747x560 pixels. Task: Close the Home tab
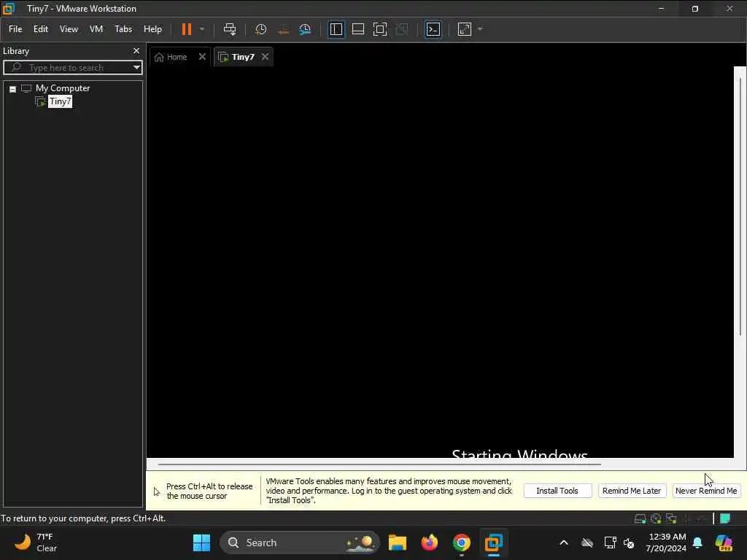pyautogui.click(x=202, y=57)
